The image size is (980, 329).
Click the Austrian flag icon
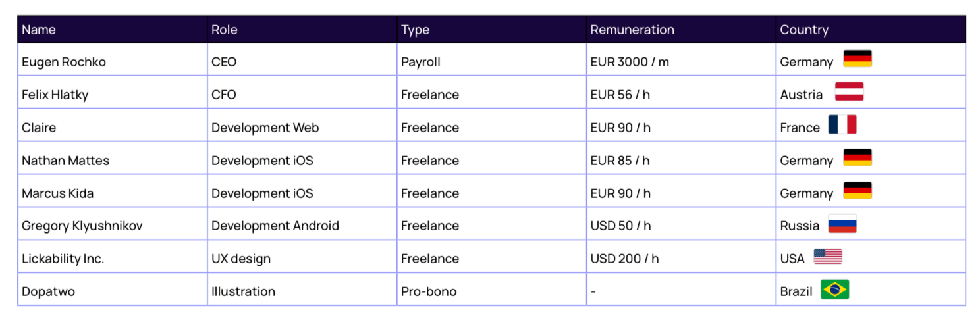pos(849,92)
